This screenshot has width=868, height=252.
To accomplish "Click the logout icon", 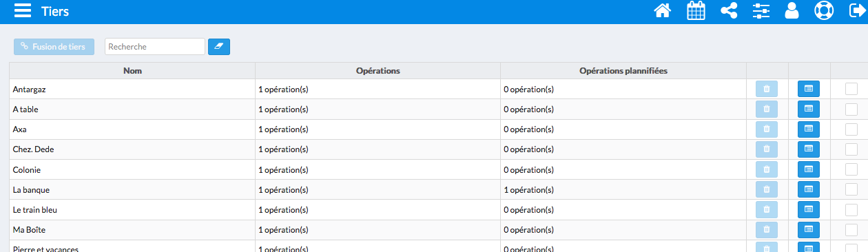I will (x=858, y=11).
